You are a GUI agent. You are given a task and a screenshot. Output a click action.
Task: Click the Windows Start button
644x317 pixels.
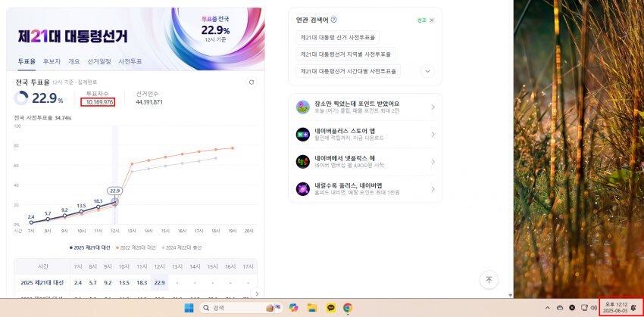point(189,308)
